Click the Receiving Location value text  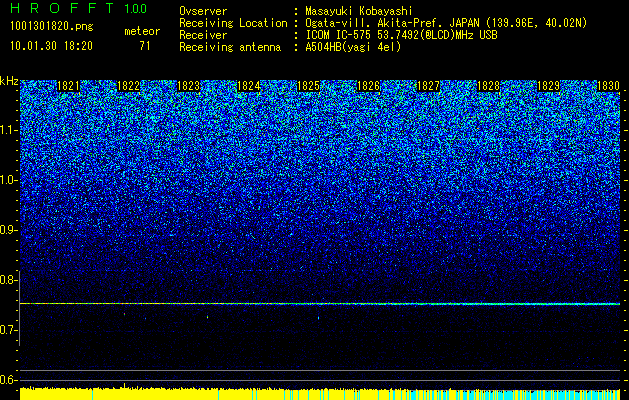tap(446, 23)
